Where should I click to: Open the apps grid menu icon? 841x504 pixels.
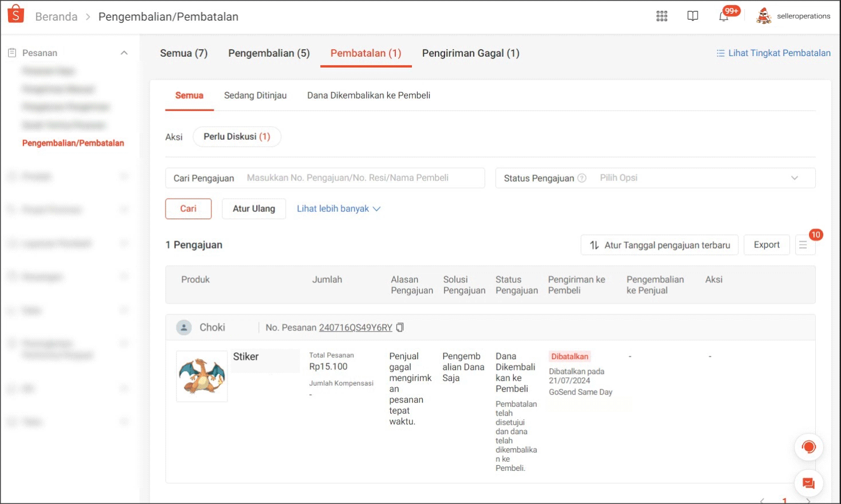click(662, 16)
